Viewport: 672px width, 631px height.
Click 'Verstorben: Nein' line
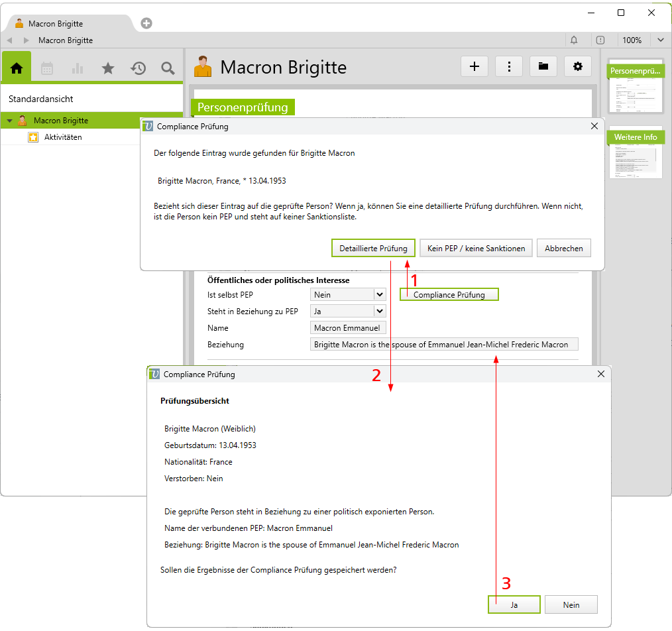194,479
